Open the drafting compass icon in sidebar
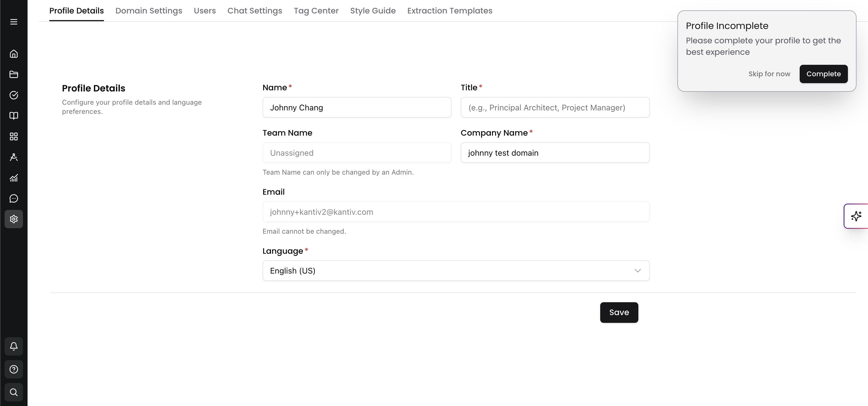This screenshot has width=868, height=406. pos(13,157)
